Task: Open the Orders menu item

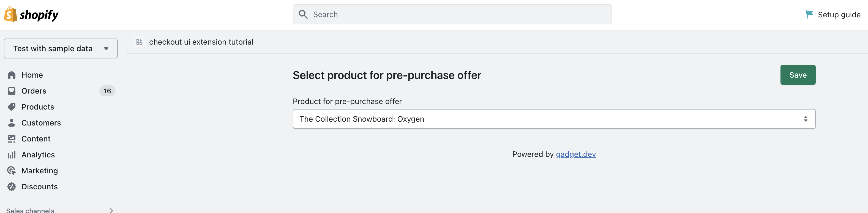Action: pos(34,91)
